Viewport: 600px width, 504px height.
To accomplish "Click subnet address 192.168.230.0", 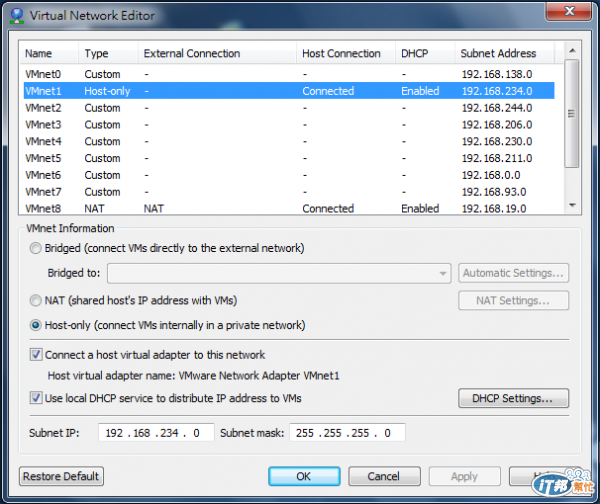I will coord(497,142).
